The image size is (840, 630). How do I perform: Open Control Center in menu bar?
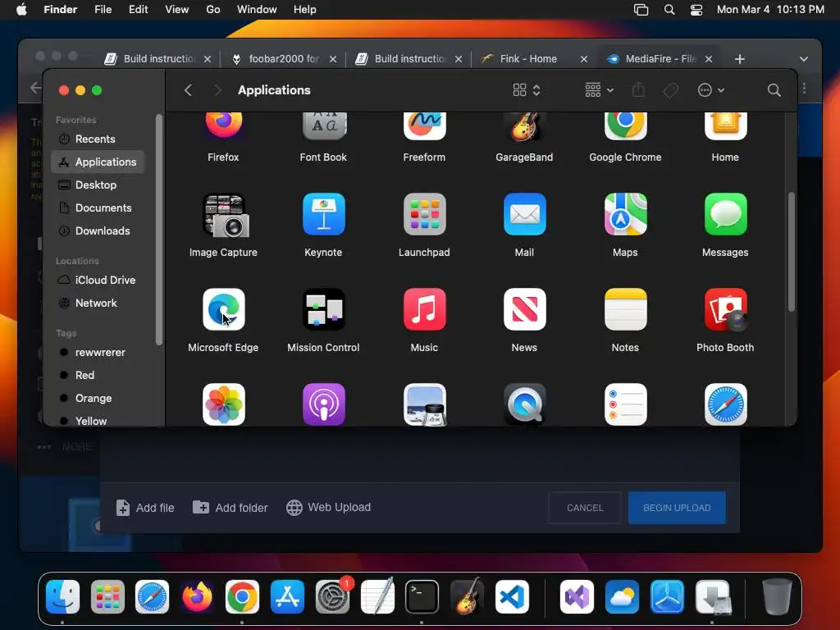696,10
